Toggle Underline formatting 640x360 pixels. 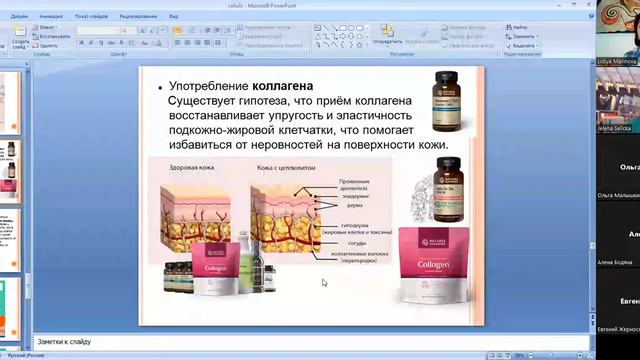coord(101,43)
